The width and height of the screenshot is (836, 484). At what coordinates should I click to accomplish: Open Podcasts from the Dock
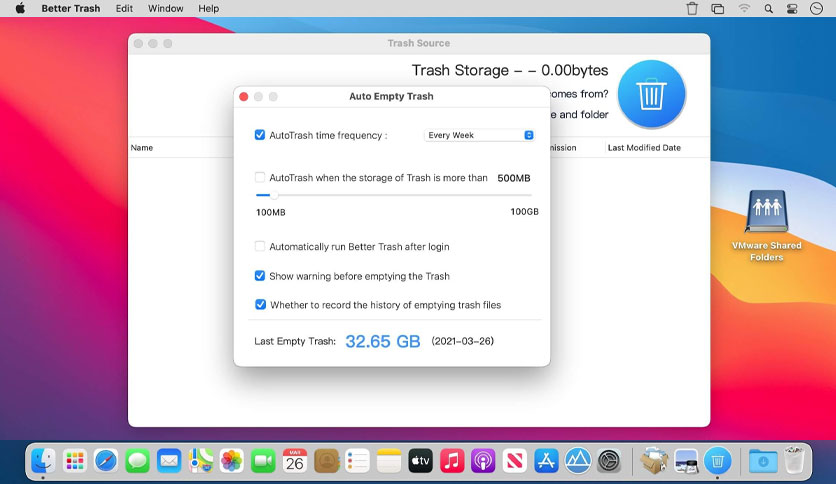tap(483, 461)
